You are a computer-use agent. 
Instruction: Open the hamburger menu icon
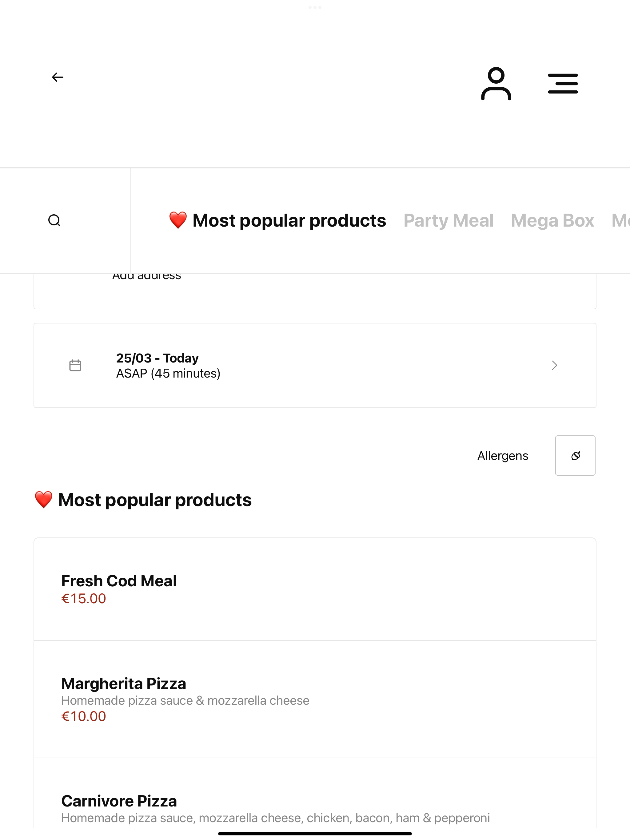(563, 84)
